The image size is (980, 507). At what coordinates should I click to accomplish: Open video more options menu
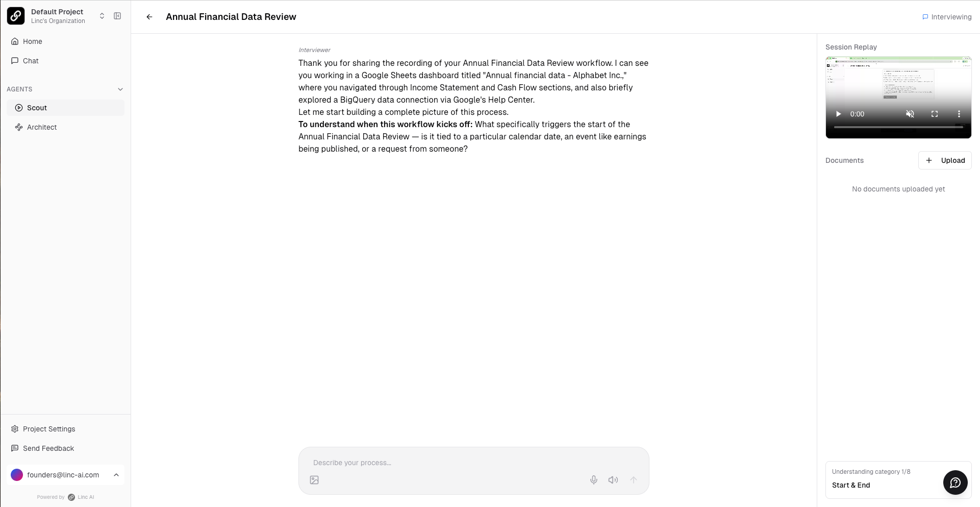pyautogui.click(x=959, y=114)
